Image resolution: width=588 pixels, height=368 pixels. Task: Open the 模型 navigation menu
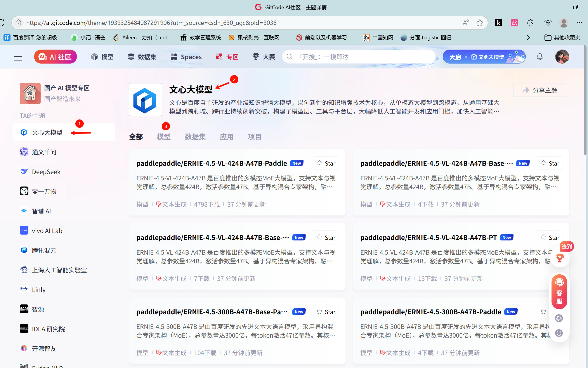tap(102, 57)
